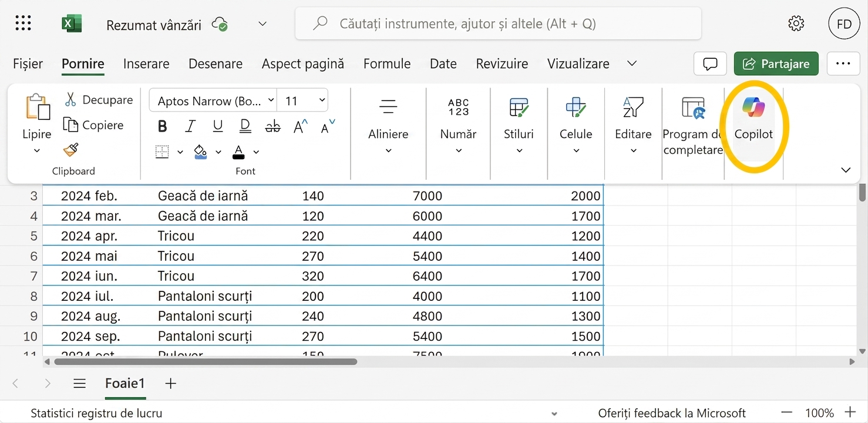Click the Excel logo icon

pos(72,23)
